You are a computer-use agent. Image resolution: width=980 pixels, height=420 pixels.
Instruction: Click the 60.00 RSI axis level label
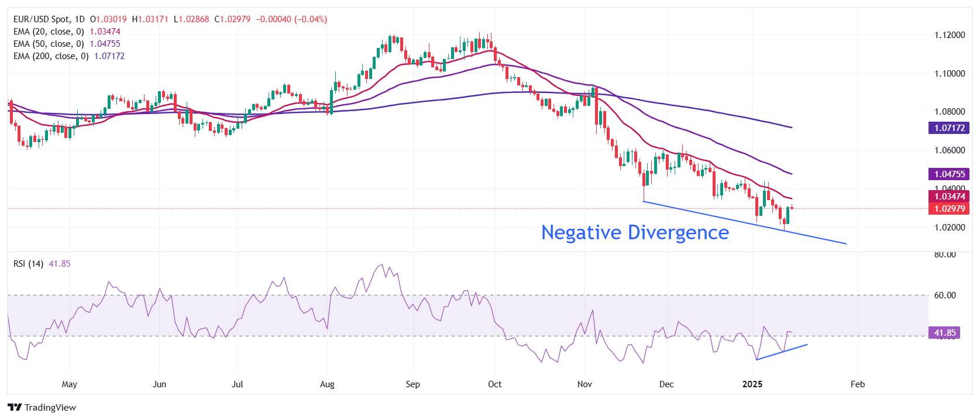coord(945,295)
